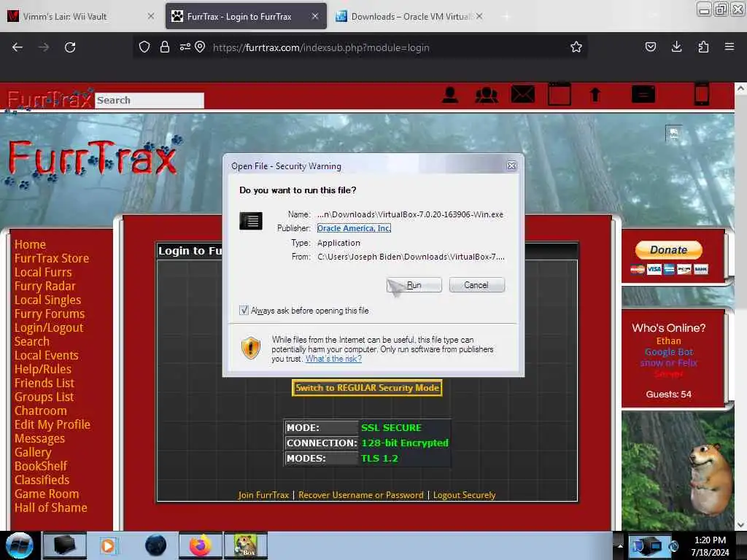Click the scroll down arrow of page scrollbar
Image resolution: width=747 pixels, height=560 pixels.
coord(740,525)
